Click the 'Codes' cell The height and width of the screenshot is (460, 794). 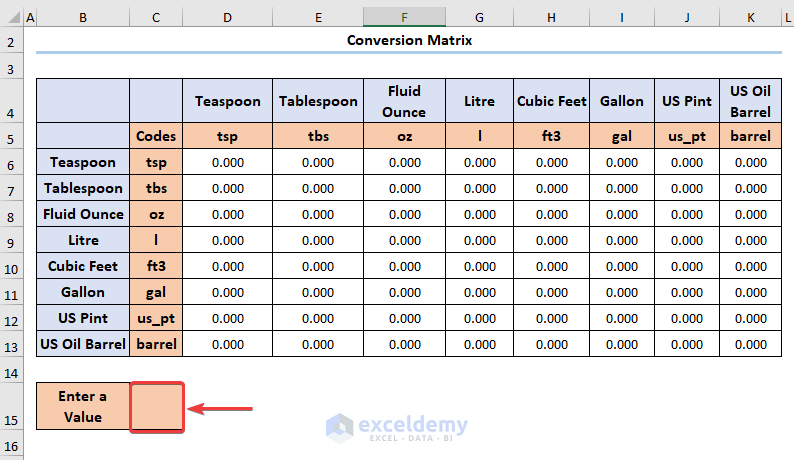pyautogui.click(x=156, y=136)
